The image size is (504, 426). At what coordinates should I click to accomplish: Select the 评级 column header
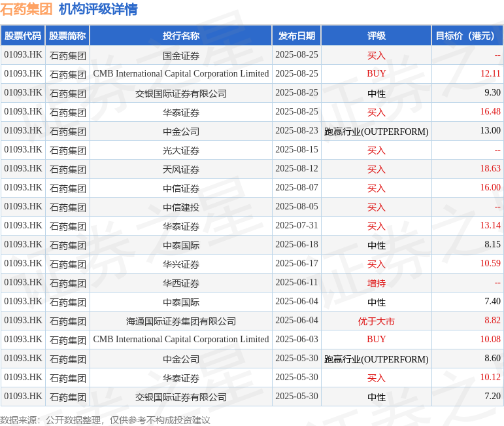pyautogui.click(x=377, y=36)
